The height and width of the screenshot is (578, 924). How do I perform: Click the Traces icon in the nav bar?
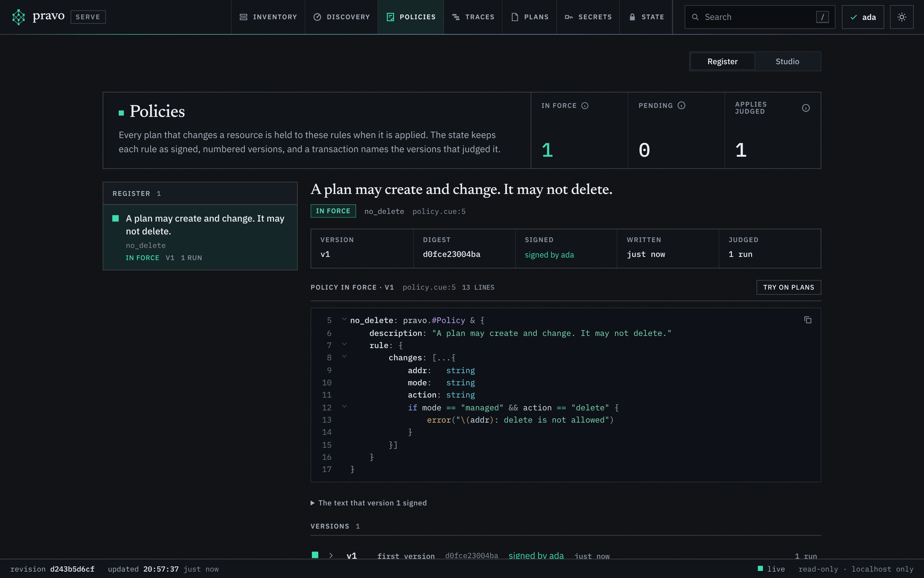pyautogui.click(x=456, y=17)
